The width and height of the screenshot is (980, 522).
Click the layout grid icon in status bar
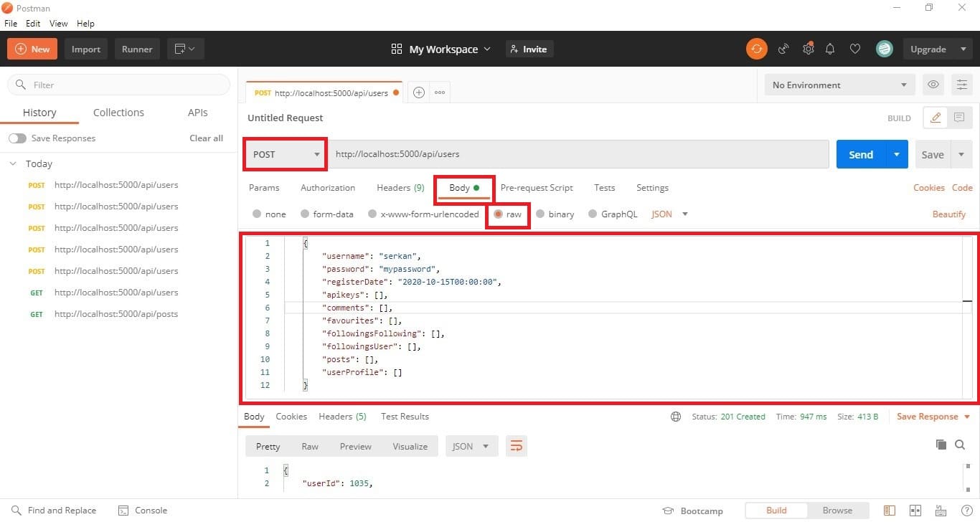[915, 511]
